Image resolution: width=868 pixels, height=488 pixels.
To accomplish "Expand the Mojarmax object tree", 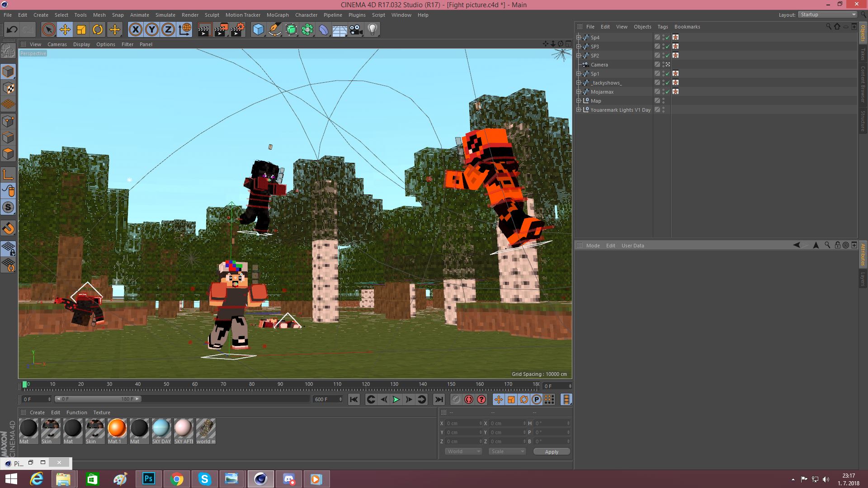I will (x=579, y=92).
